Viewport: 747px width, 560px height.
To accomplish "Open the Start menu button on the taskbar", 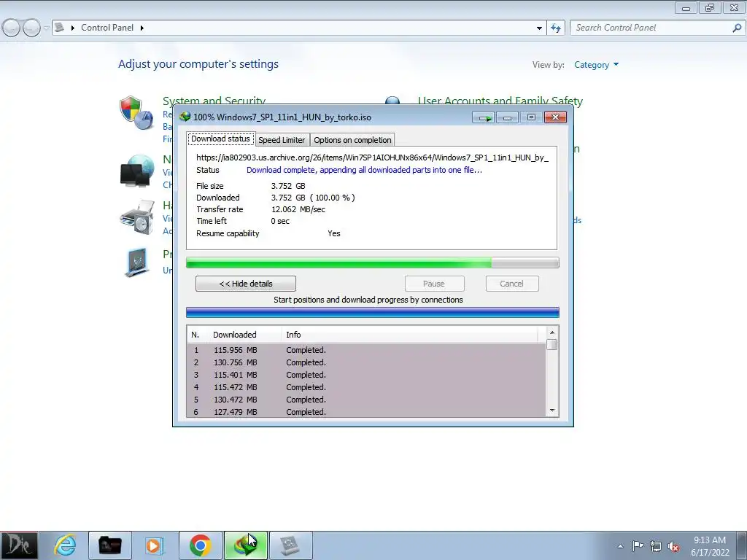I will point(19,545).
